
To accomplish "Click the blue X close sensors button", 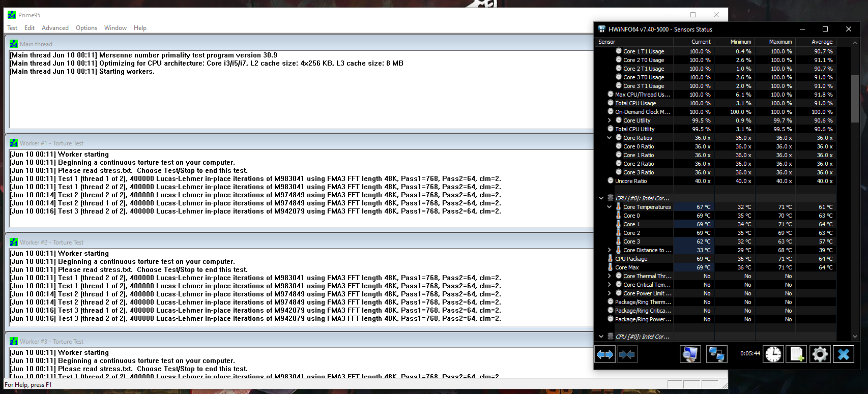I will [x=843, y=354].
